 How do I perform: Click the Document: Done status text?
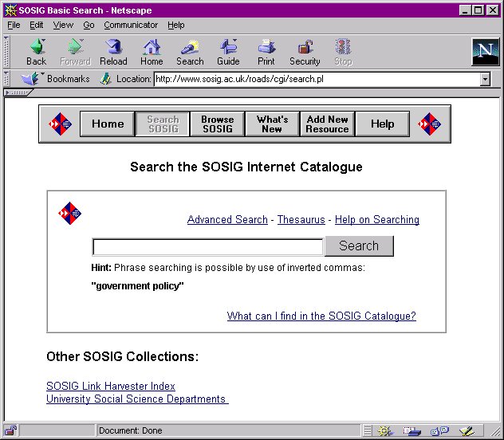coord(131,430)
